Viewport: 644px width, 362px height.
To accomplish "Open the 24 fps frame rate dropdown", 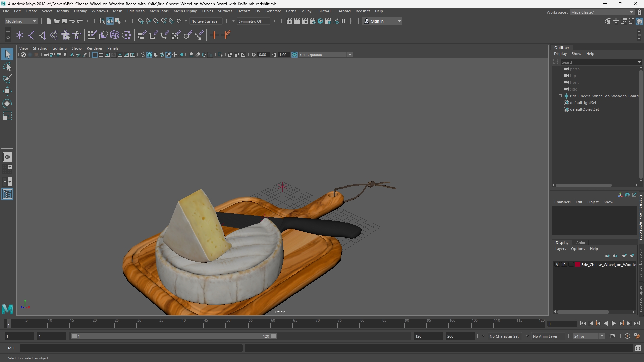I will coord(589,336).
